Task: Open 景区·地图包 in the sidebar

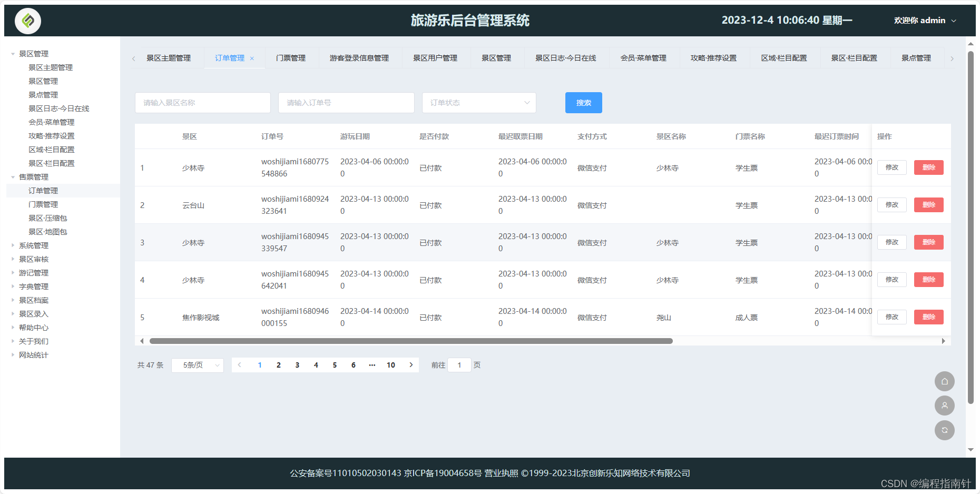Action: click(48, 232)
